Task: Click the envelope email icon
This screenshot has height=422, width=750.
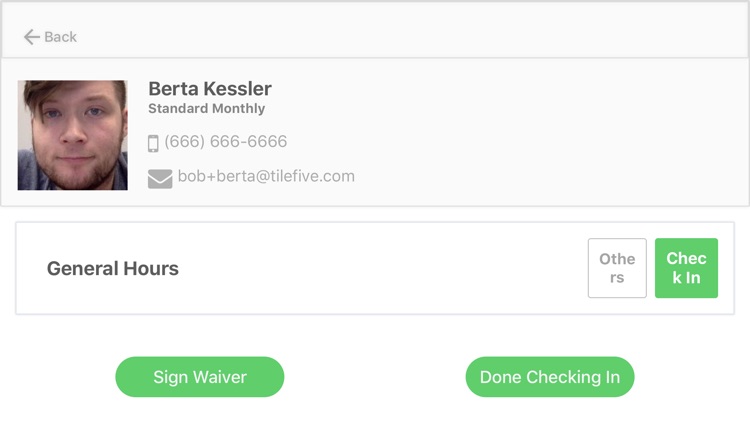Action: 160,178
